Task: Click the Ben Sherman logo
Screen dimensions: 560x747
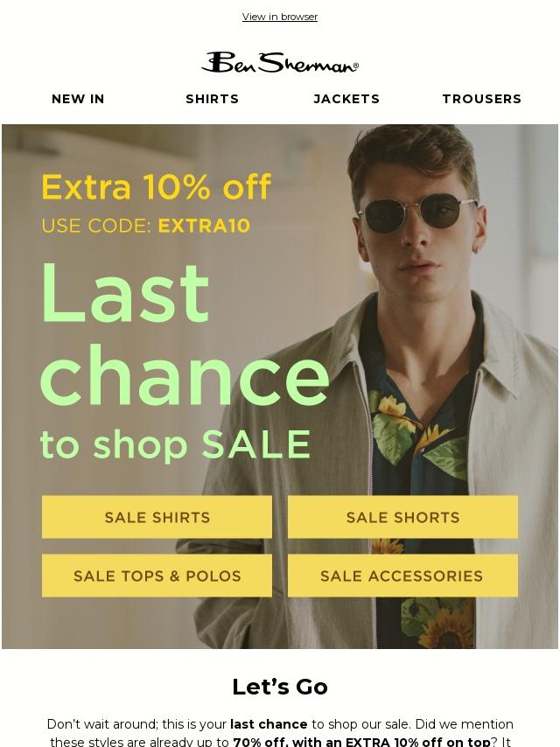Action: click(280, 63)
